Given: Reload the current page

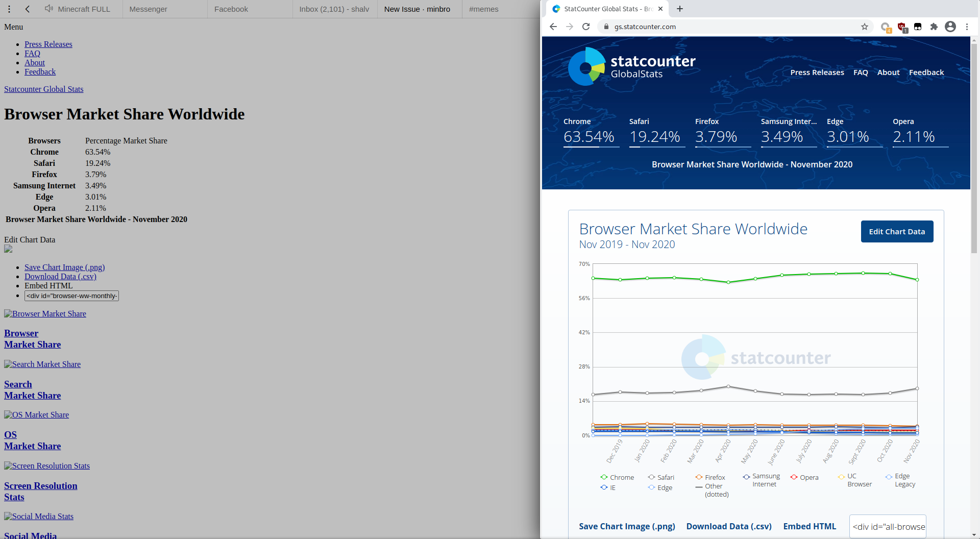Looking at the screenshot, I should click(x=586, y=27).
